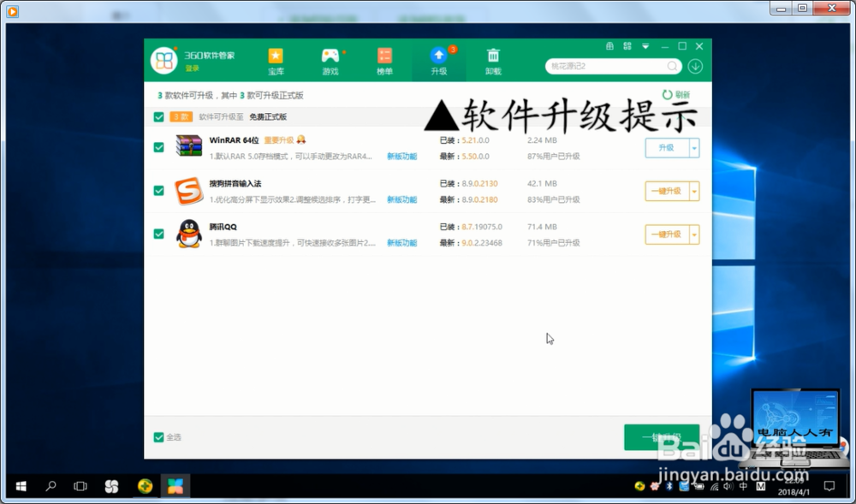Click the gift box icon in title bar
Screen dimensions: 856x504
(x=609, y=46)
